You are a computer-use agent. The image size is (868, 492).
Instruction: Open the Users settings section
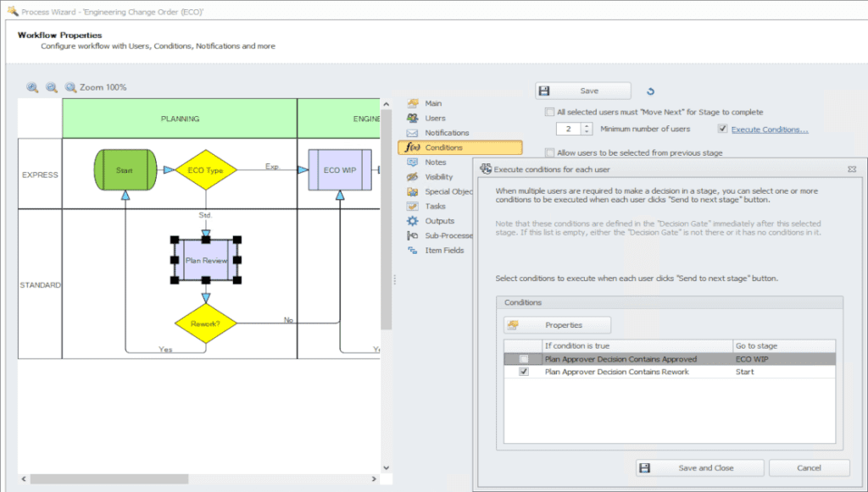pyautogui.click(x=435, y=118)
